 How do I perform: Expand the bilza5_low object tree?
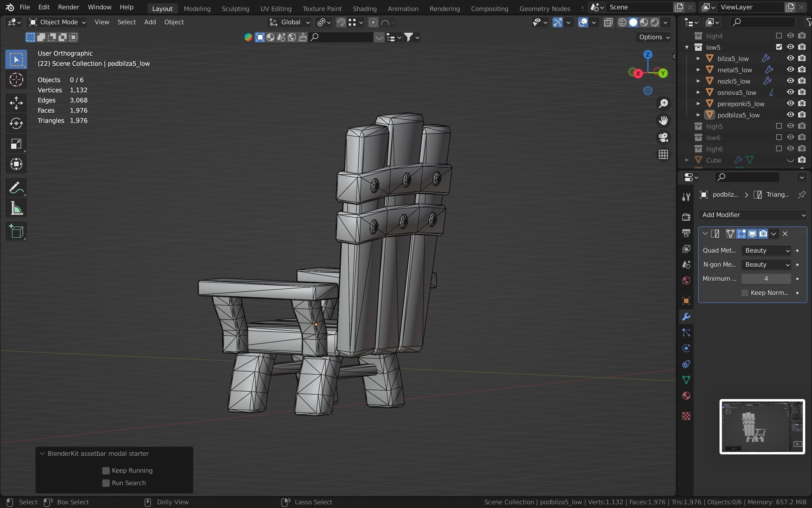pos(698,58)
